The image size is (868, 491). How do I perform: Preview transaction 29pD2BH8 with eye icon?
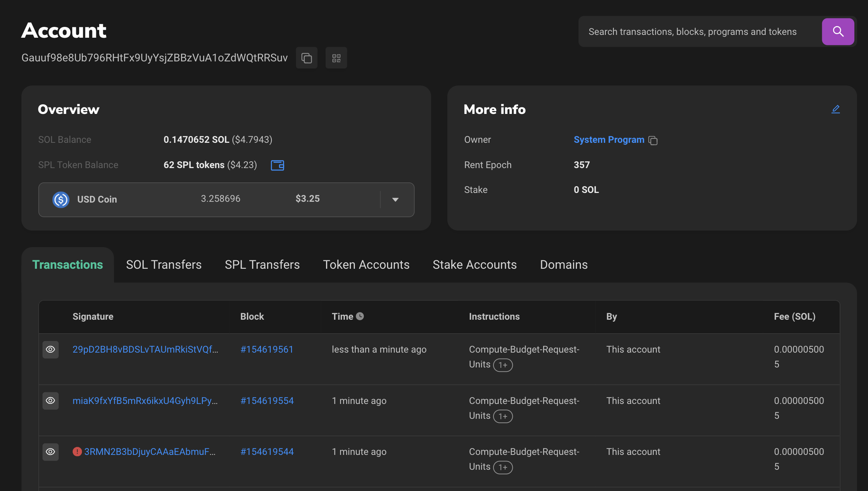pyautogui.click(x=51, y=349)
